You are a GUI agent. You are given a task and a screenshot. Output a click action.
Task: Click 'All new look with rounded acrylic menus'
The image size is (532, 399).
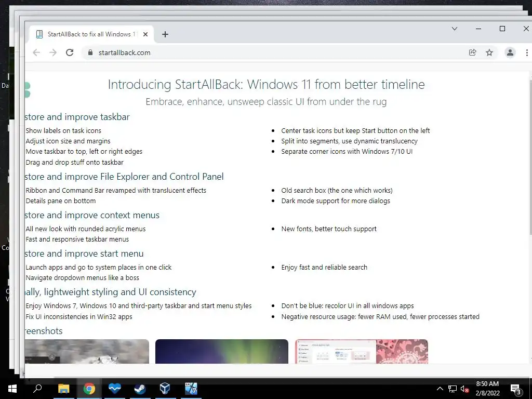[86, 229]
